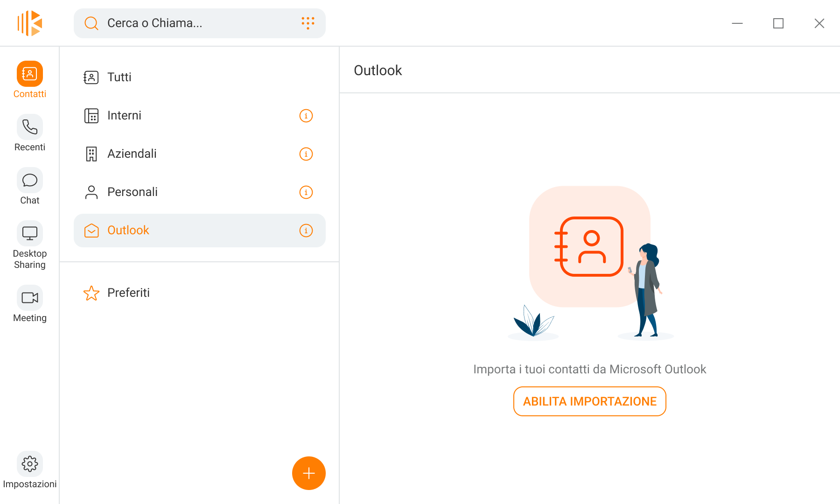Click the Importa i tuoi contatti text
Viewport: 840px width, 504px height.
[x=590, y=369]
